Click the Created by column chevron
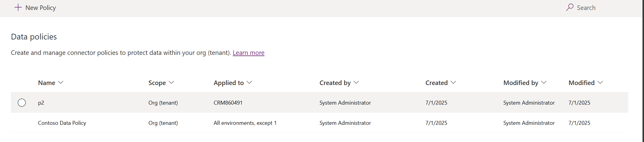 (356, 83)
